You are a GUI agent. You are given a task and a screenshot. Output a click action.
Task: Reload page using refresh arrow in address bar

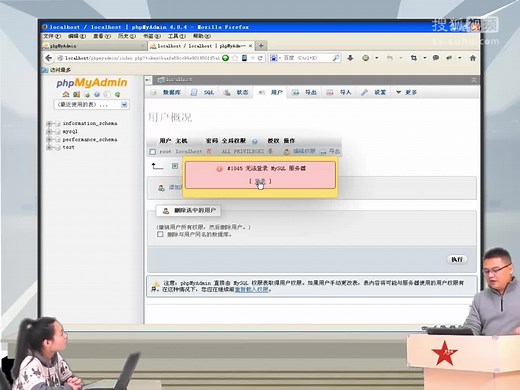coord(260,58)
